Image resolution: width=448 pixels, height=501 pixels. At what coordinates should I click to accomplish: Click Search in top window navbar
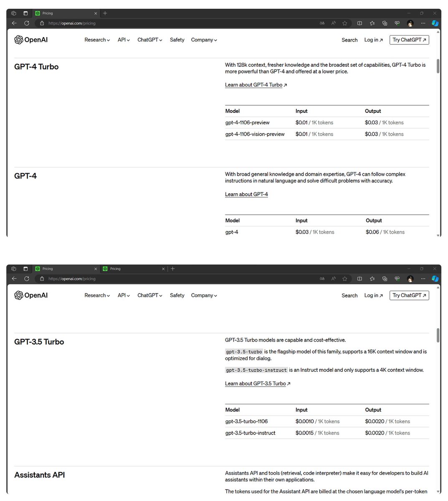pyautogui.click(x=349, y=40)
